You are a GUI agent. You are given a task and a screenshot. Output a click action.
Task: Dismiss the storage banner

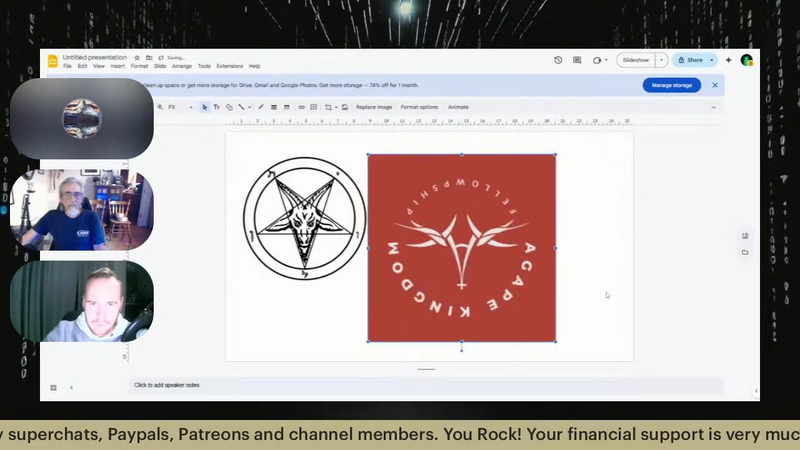pyautogui.click(x=715, y=85)
